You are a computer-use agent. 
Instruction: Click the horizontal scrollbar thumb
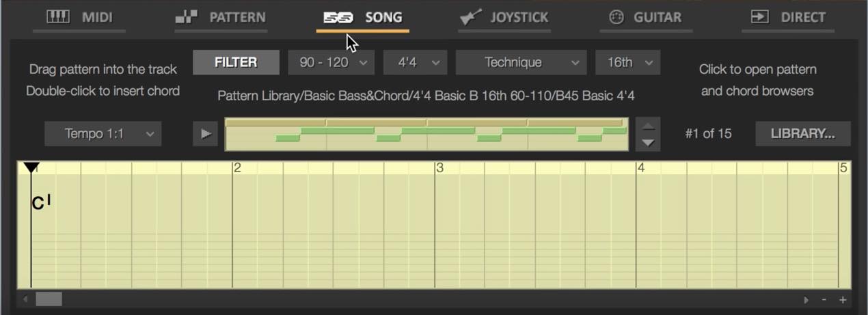tap(49, 299)
